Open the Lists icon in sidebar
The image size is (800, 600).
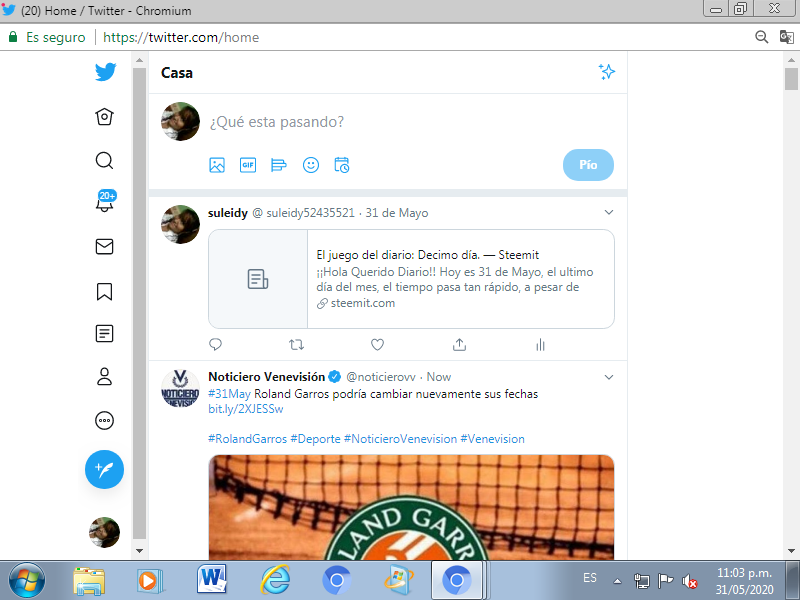(x=105, y=334)
